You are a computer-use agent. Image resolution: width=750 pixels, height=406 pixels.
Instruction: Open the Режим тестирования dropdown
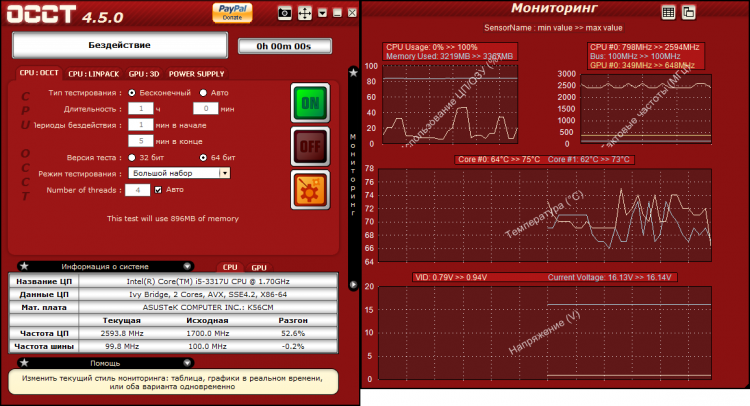click(x=179, y=173)
